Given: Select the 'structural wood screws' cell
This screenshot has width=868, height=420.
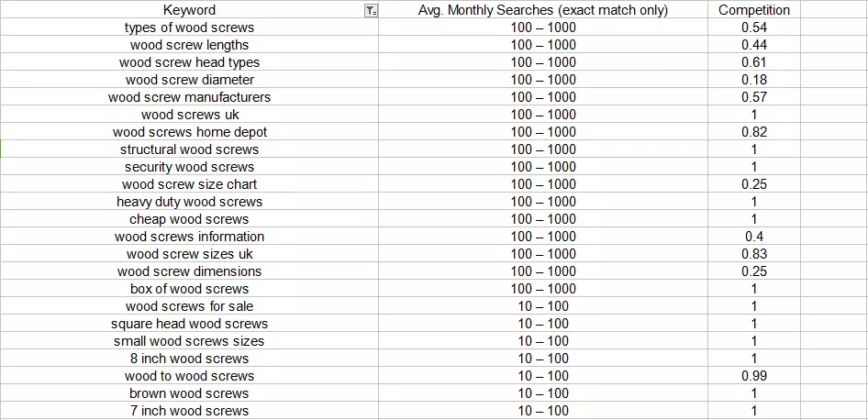Looking at the screenshot, I should pos(189,149).
